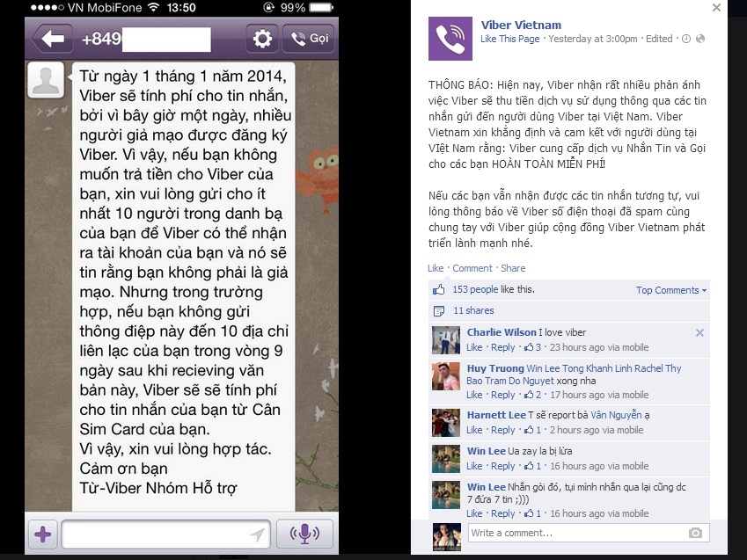The width and height of the screenshot is (747, 560).
Task: Click the camera icon in comment box
Action: click(x=695, y=533)
